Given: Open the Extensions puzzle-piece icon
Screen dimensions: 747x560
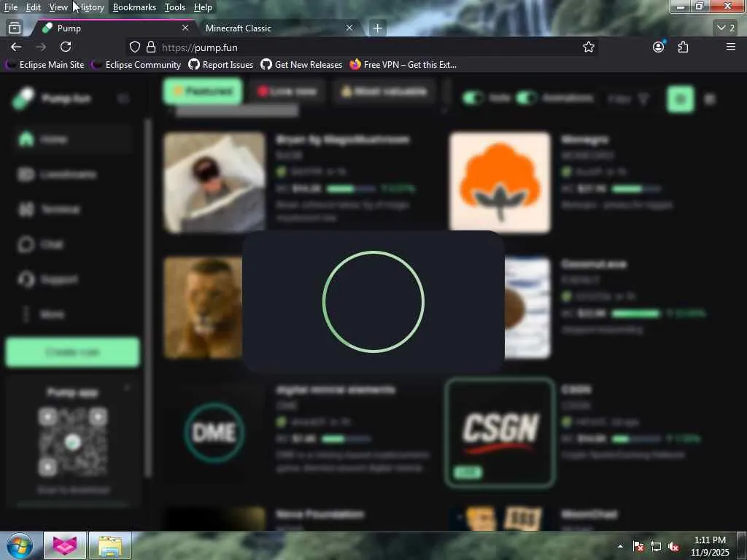Looking at the screenshot, I should tap(683, 47).
